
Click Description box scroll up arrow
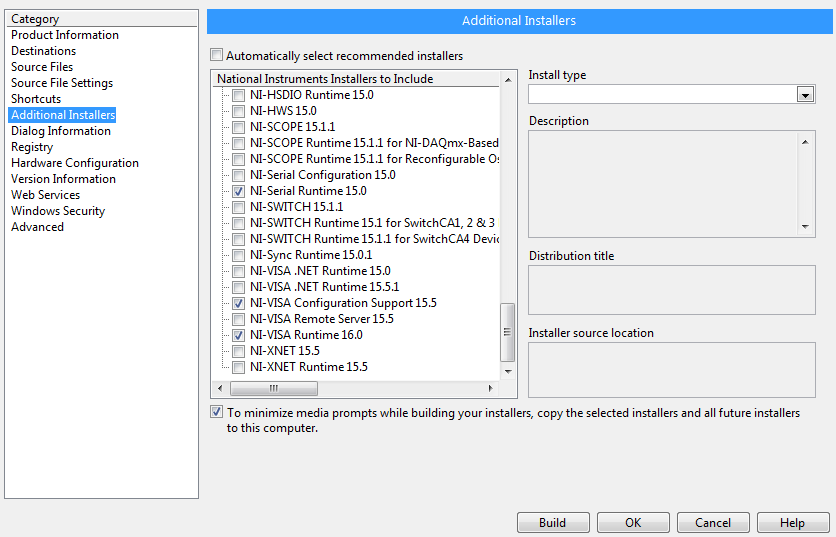(805, 142)
